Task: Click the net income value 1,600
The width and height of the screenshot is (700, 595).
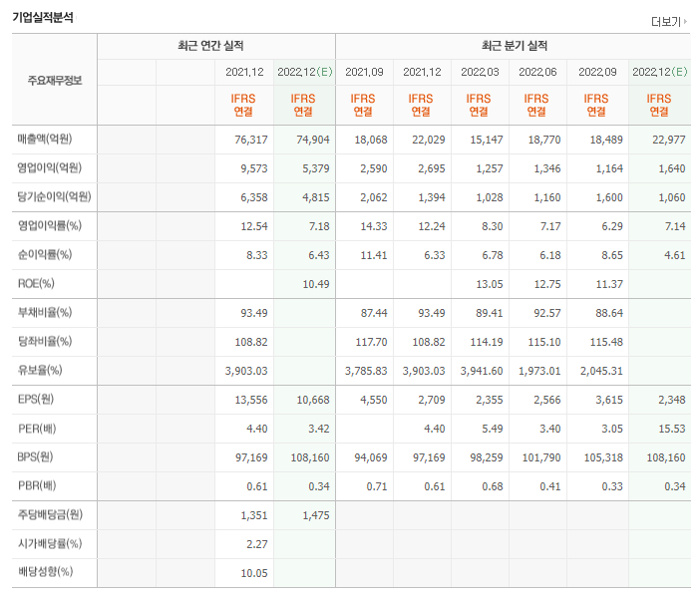Action: 609,197
